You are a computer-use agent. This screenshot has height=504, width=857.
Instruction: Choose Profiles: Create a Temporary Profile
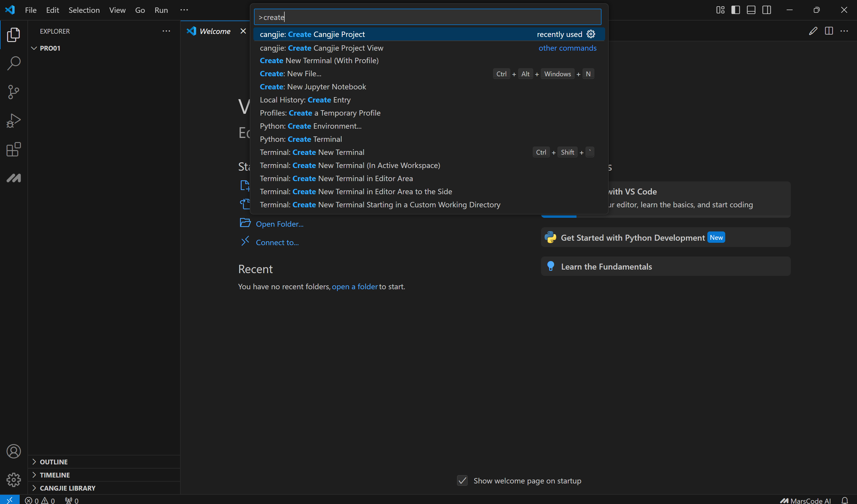[x=429, y=113]
